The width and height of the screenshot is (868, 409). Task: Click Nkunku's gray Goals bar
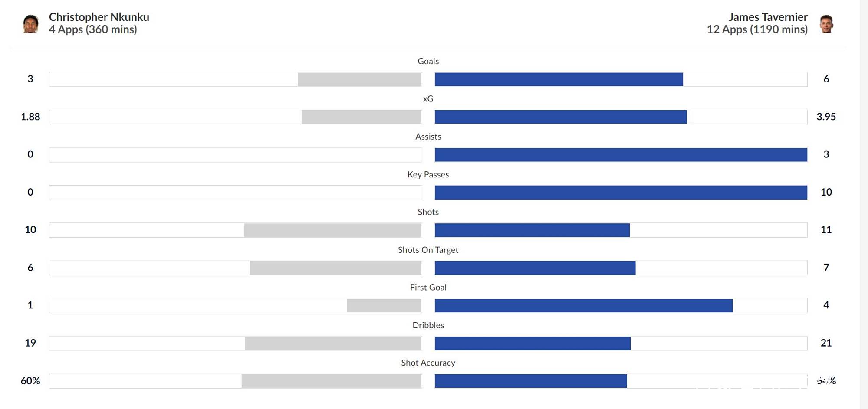pyautogui.click(x=359, y=79)
